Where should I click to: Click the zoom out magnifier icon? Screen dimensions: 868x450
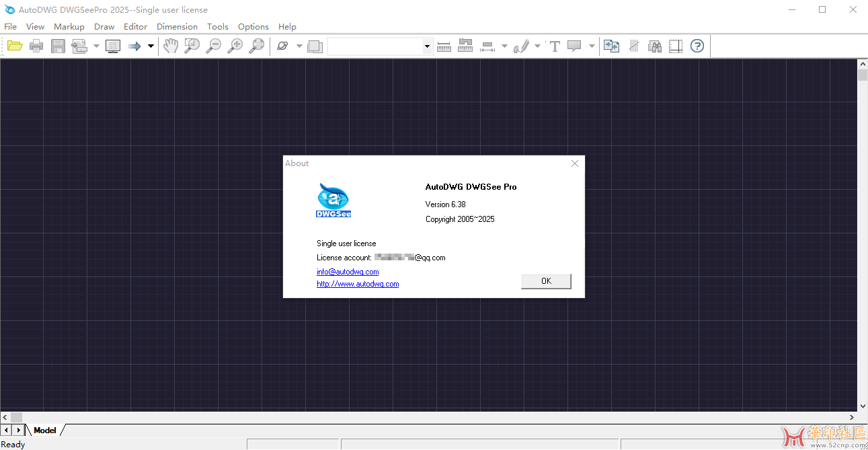tap(214, 46)
